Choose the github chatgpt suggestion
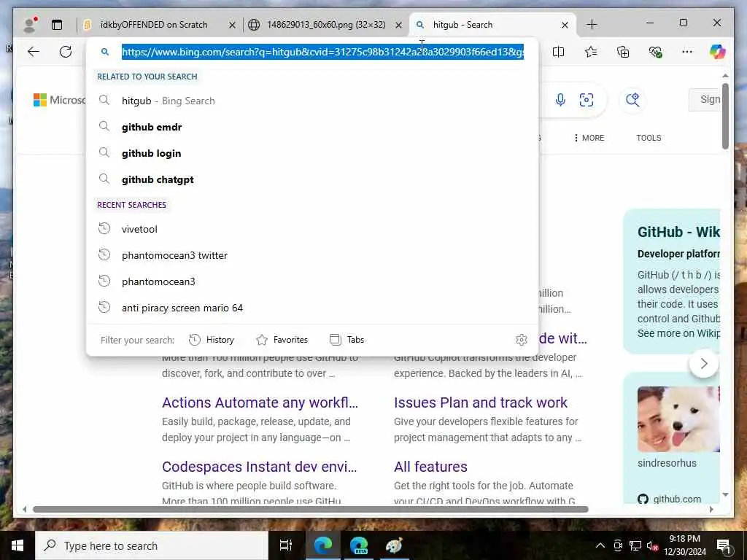This screenshot has width=747, height=560. 312,179
